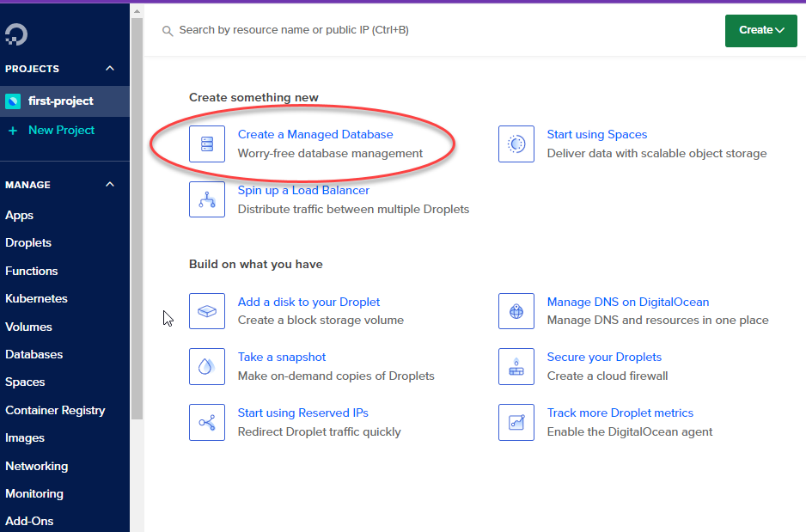This screenshot has width=806, height=532.
Task: Click the Droplet metrics chart icon
Action: [516, 422]
